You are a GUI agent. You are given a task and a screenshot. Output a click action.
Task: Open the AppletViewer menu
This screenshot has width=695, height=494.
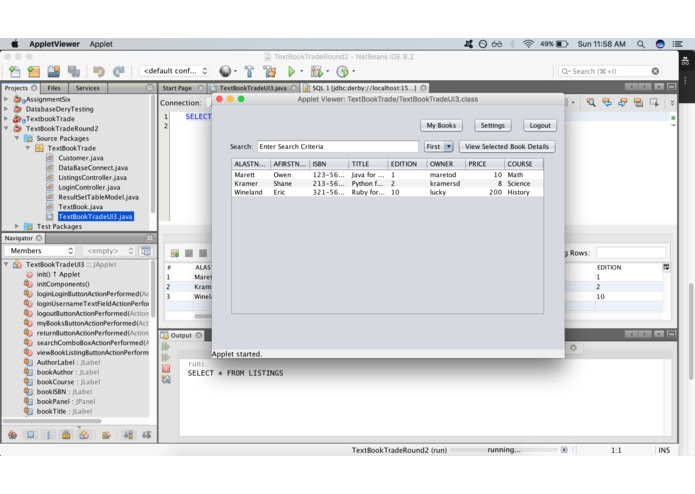[x=55, y=44]
